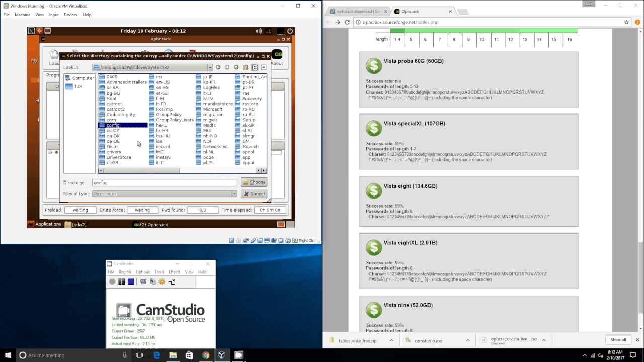Open options arrow for ophcrack-vista-live iso download

pos(544,340)
